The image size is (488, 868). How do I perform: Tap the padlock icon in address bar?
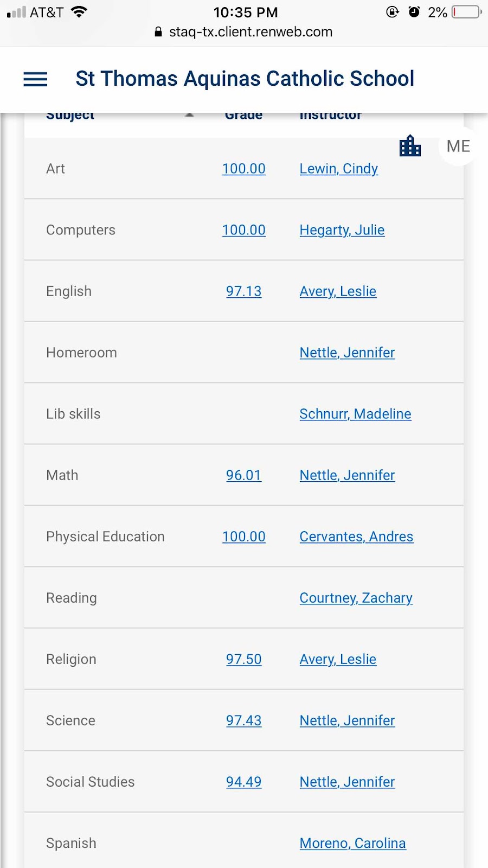click(x=158, y=32)
